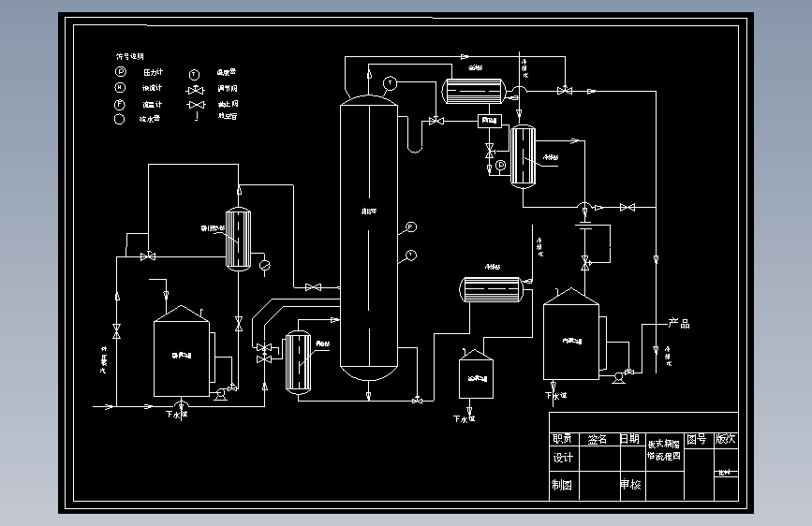
Task: Click the 符号说明 legend heading
Action: (130, 56)
